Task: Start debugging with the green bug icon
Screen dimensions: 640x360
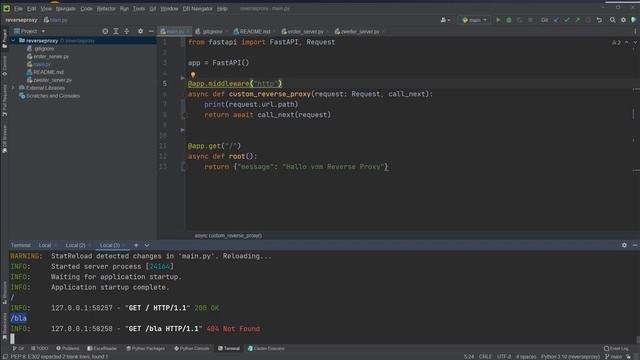Action: click(x=509, y=20)
